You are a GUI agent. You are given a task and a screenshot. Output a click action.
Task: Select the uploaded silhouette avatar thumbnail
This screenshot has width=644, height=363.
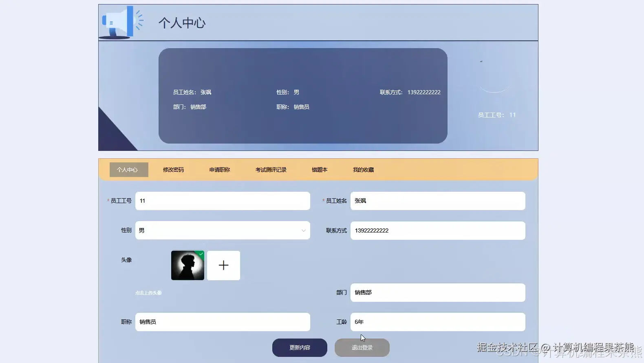tap(187, 266)
